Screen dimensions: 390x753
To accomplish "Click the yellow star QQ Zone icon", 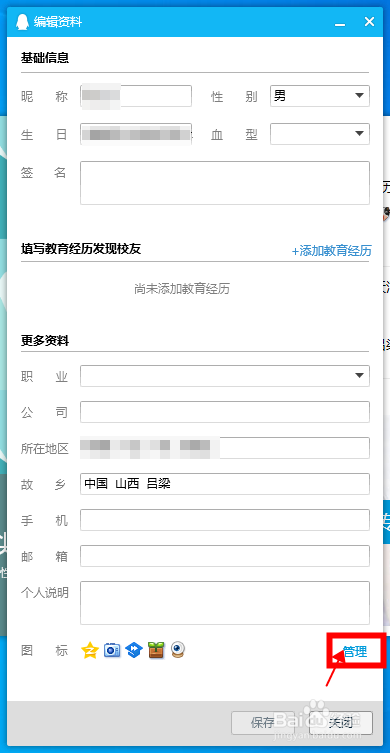I will point(90,650).
